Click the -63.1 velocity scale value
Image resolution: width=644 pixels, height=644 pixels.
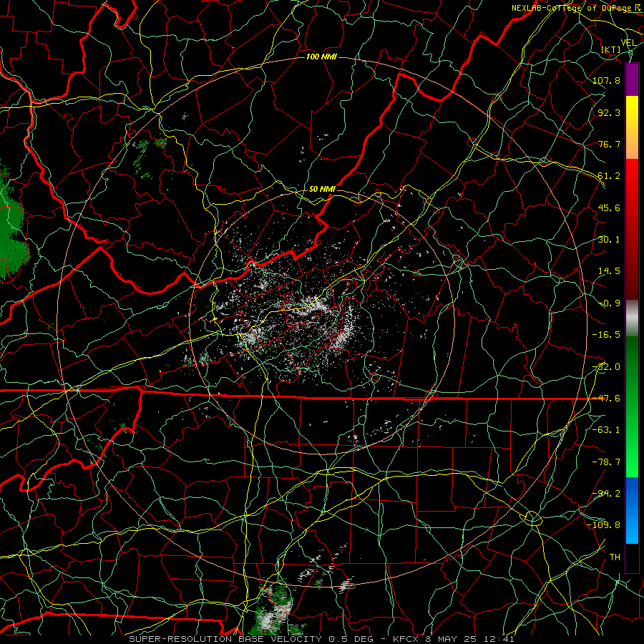tap(606, 430)
